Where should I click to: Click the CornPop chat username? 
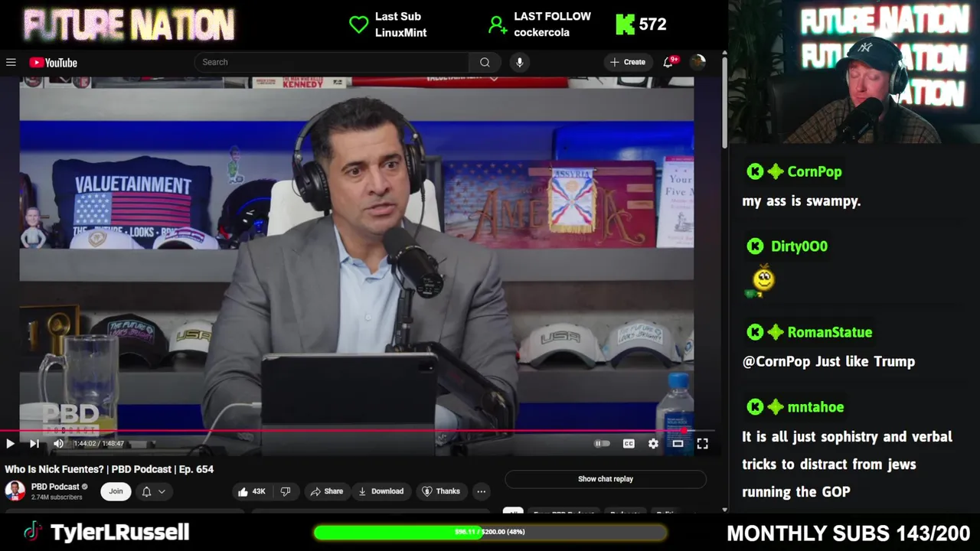click(x=815, y=171)
